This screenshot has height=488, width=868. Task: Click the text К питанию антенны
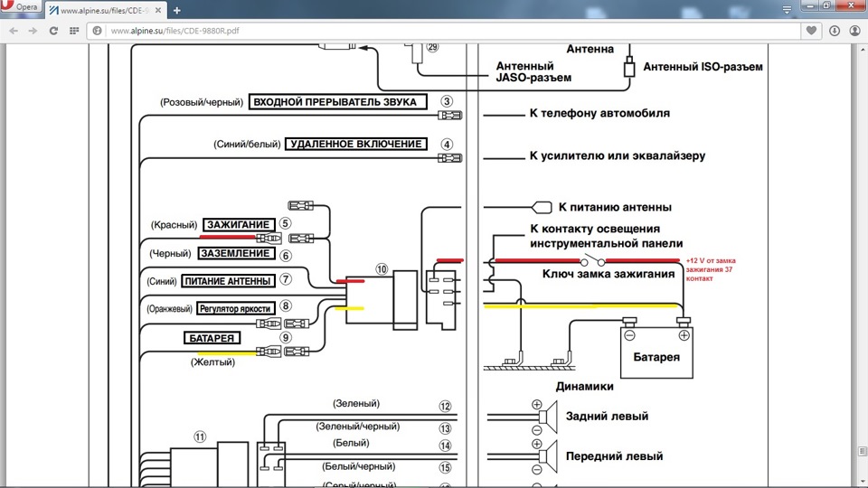[x=615, y=208]
